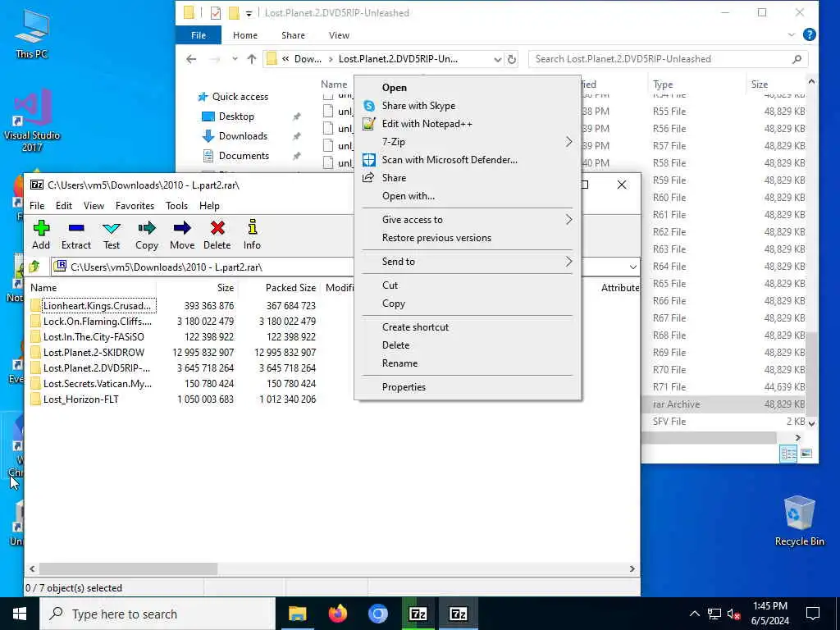Screen dimensions: 840x630
Task: Switch Explorer to large icons view
Action: coord(806,454)
